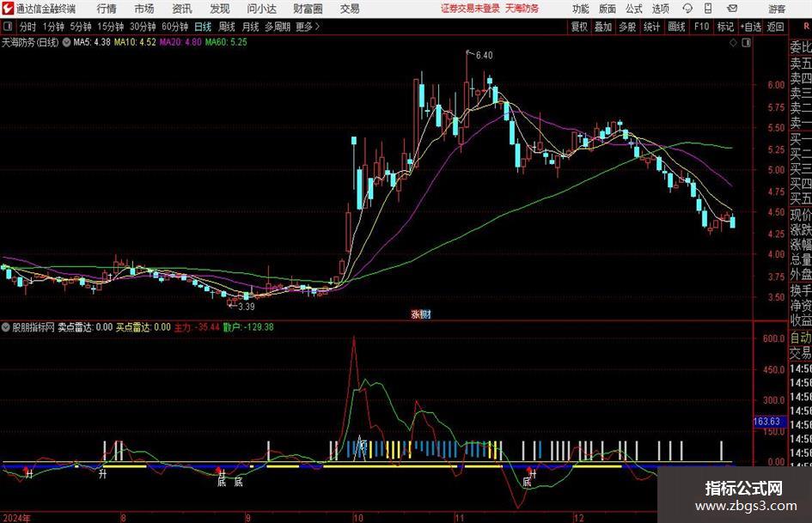Select the 周线 weekly chart tab

tap(227, 27)
